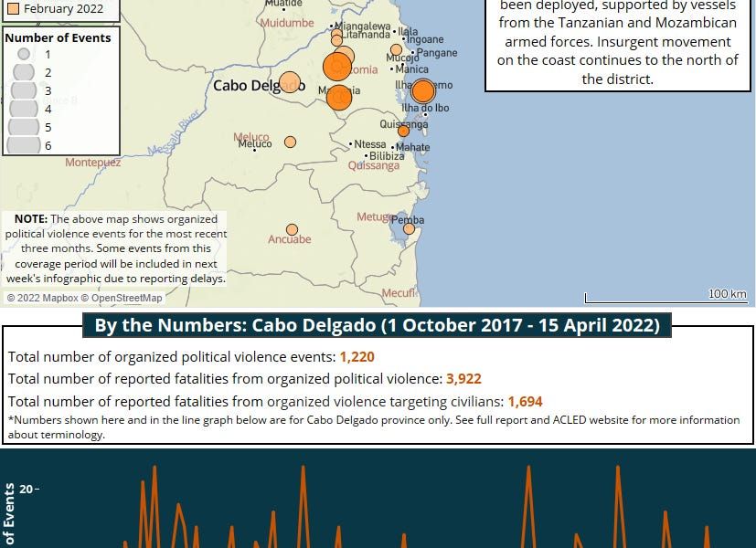756x548 pixels.
Task: Select the 1-event legend circle
Action: 24,55
